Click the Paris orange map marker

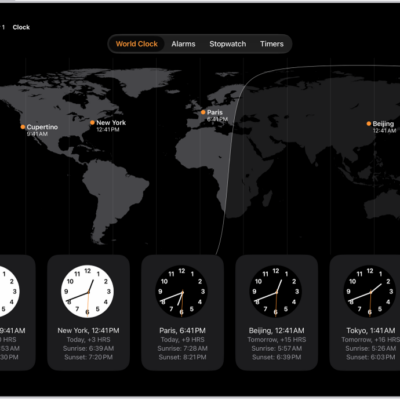[203, 112]
